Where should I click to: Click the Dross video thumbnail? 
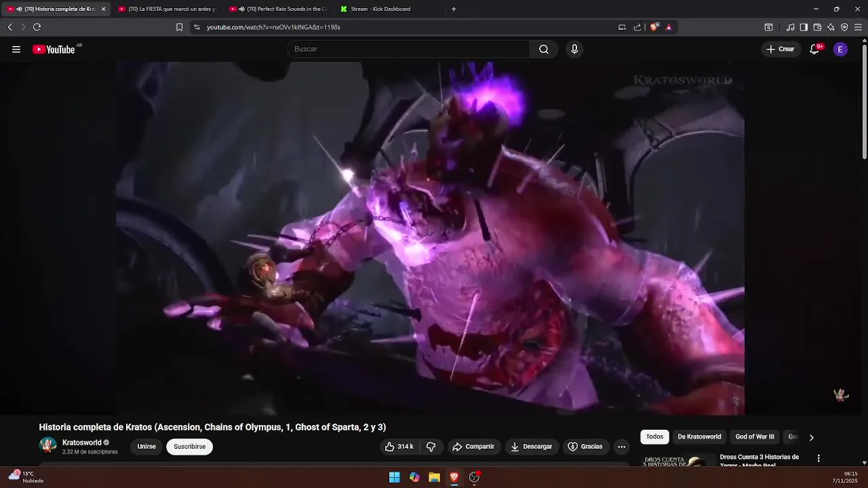[x=678, y=460]
